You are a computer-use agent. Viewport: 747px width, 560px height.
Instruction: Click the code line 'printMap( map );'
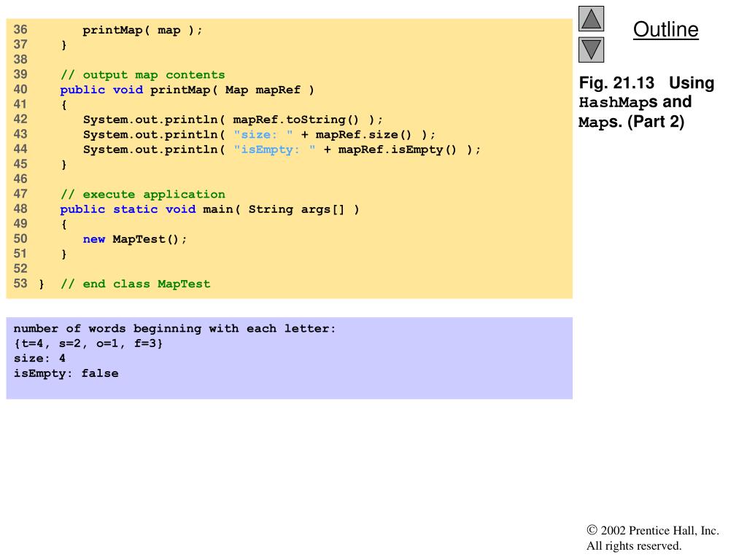(142, 30)
